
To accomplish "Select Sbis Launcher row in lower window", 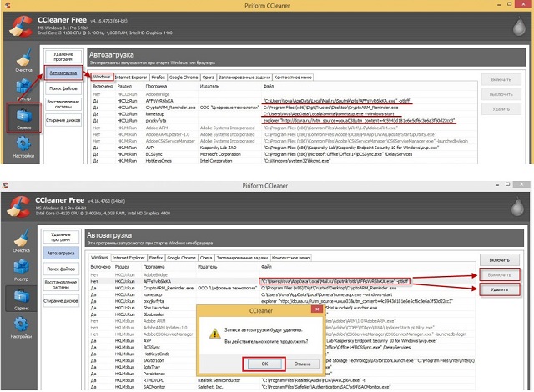I will click(282, 308).
